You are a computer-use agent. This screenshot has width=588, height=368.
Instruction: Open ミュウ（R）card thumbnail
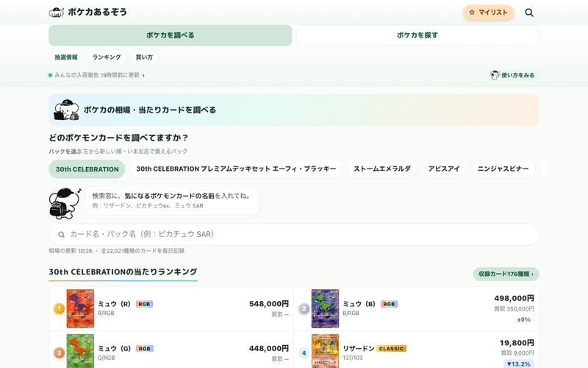tap(80, 308)
